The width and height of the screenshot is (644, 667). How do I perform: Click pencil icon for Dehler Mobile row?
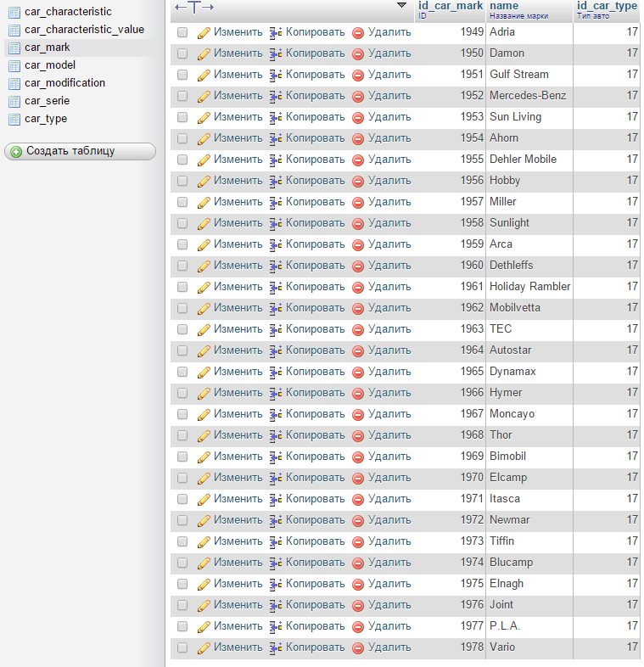204,160
